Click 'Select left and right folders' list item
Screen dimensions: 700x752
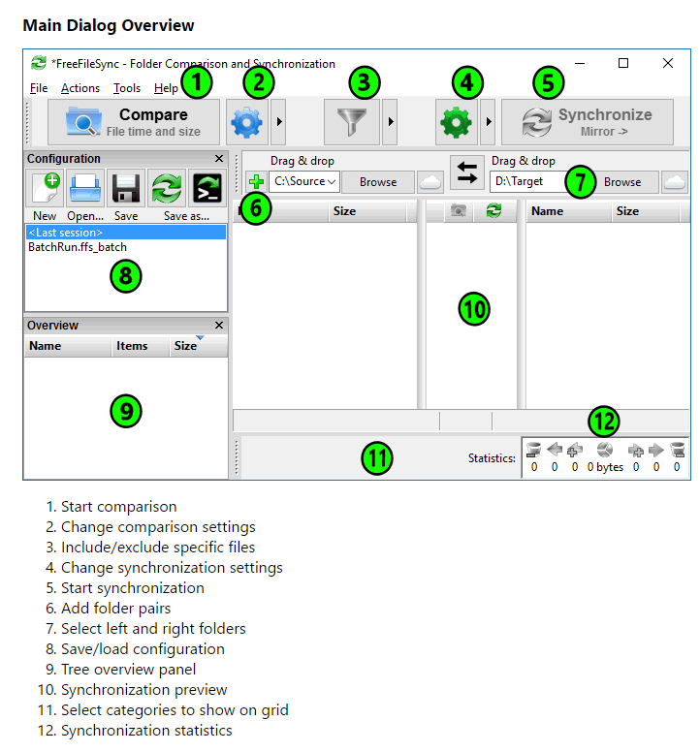pos(153,629)
